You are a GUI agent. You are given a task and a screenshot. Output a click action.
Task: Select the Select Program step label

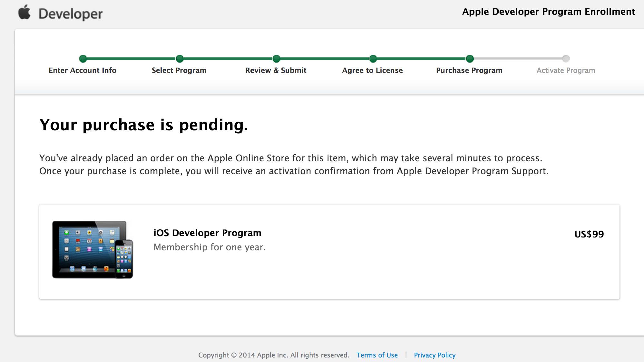[x=179, y=70]
